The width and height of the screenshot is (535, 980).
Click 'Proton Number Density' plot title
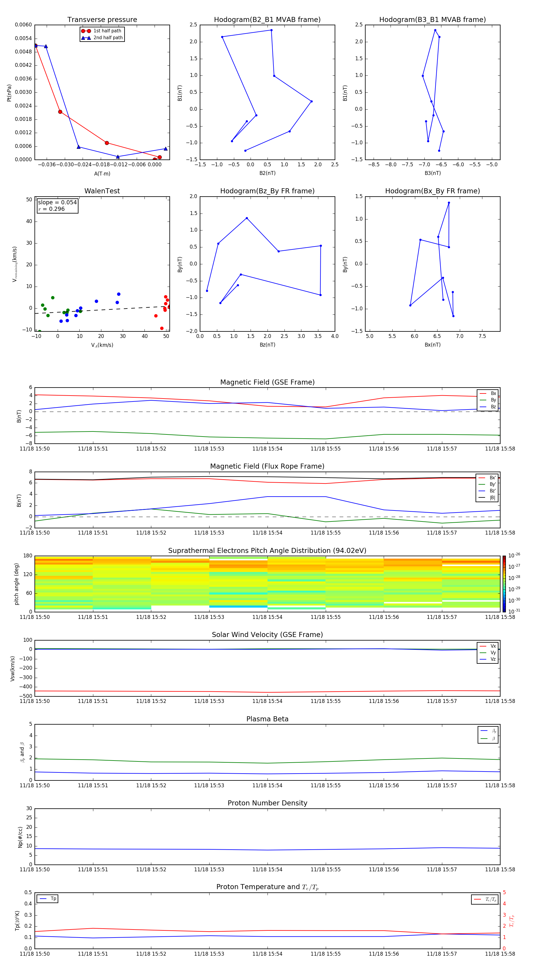click(267, 803)
